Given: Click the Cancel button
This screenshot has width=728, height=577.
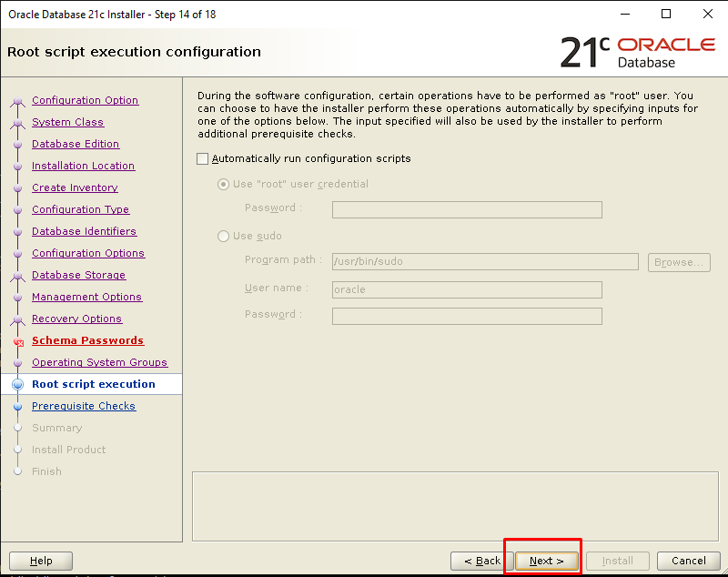Looking at the screenshot, I should (689, 561).
